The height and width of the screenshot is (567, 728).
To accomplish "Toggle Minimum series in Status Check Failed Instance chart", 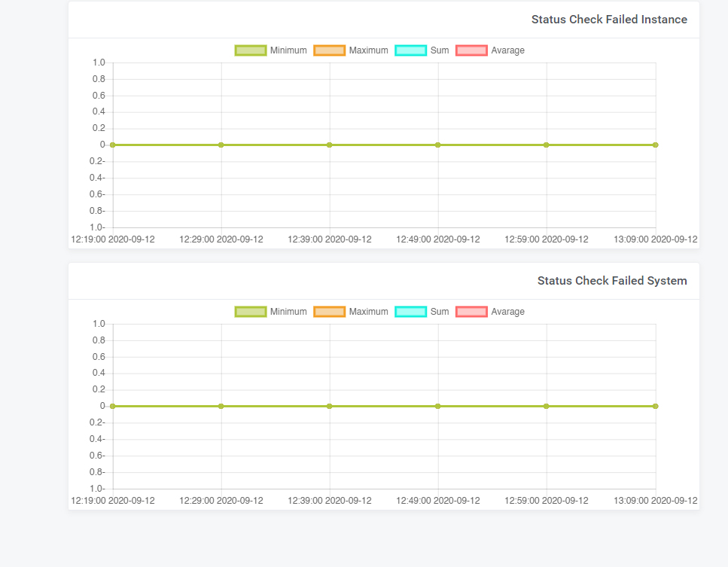I will tap(271, 50).
